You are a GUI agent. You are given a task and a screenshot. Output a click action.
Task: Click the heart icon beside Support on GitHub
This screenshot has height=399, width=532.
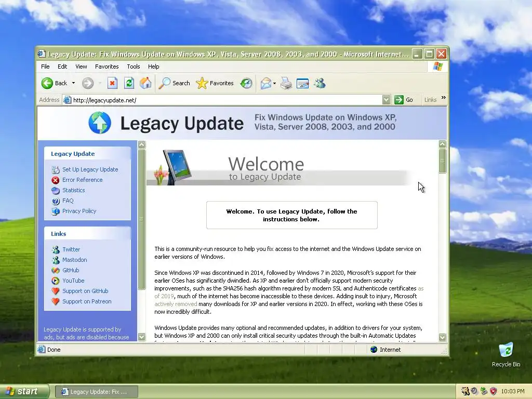[x=56, y=291]
